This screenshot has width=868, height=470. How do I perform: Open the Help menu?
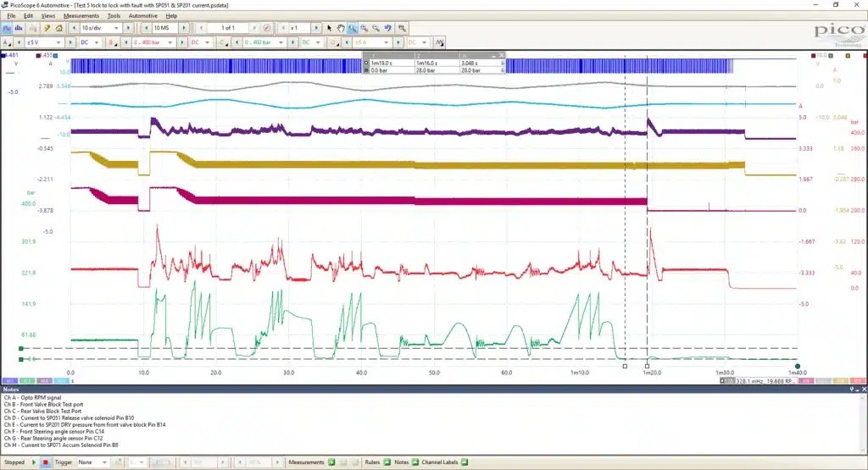(171, 16)
